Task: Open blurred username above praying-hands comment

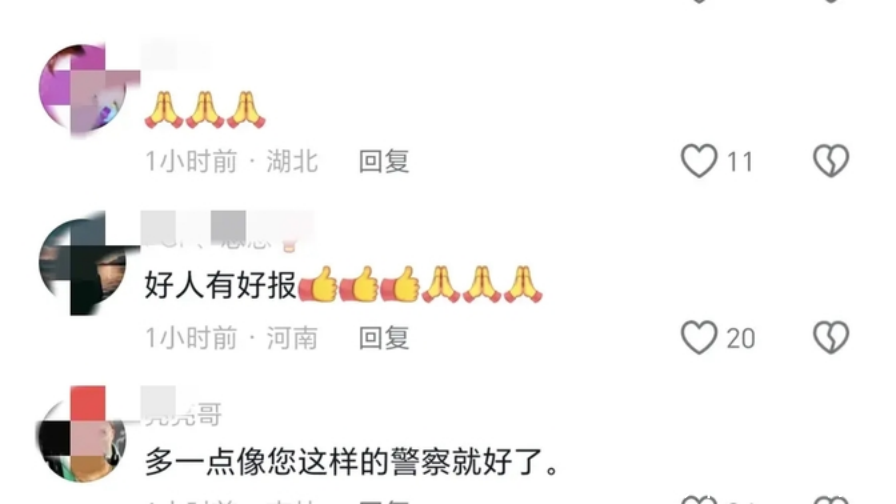Action: pos(176,55)
